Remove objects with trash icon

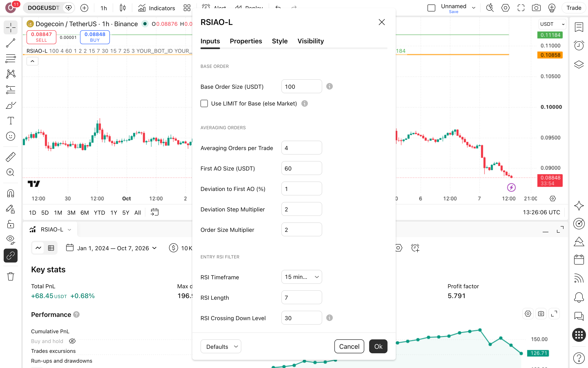(10, 276)
